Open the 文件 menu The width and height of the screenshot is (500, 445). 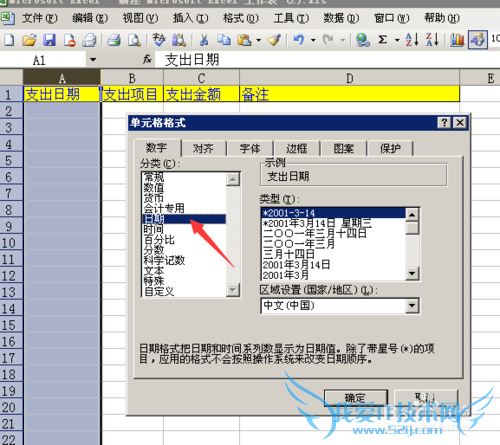[x=40, y=18]
